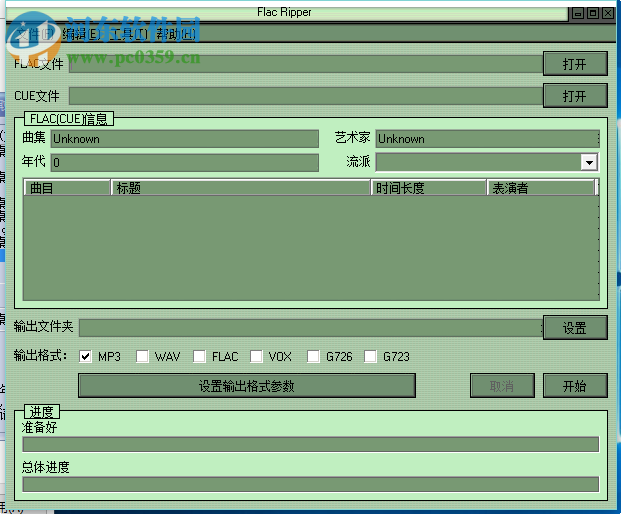Image resolution: width=621 pixels, height=514 pixels.
Task: Click the 准备好 current progress bar
Action: coord(311,444)
